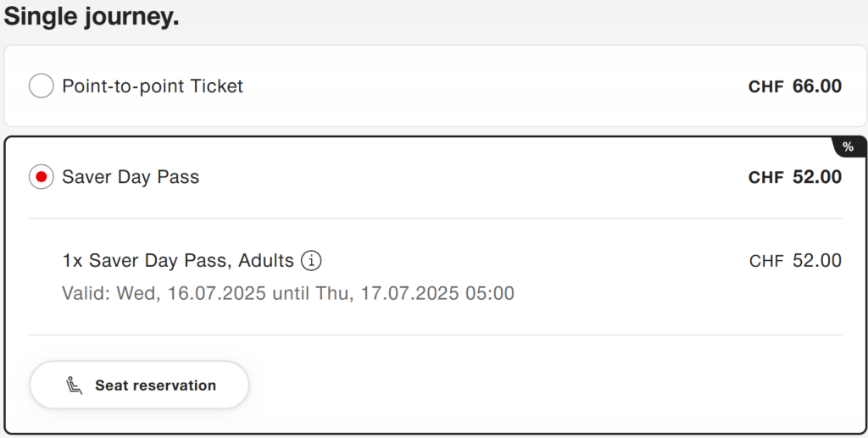Click the 'Seat reservation' button text

coord(156,385)
